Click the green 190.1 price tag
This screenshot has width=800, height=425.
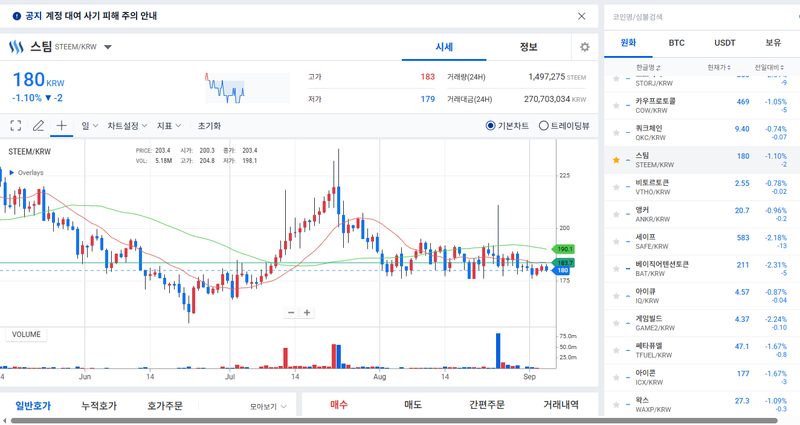[564, 249]
